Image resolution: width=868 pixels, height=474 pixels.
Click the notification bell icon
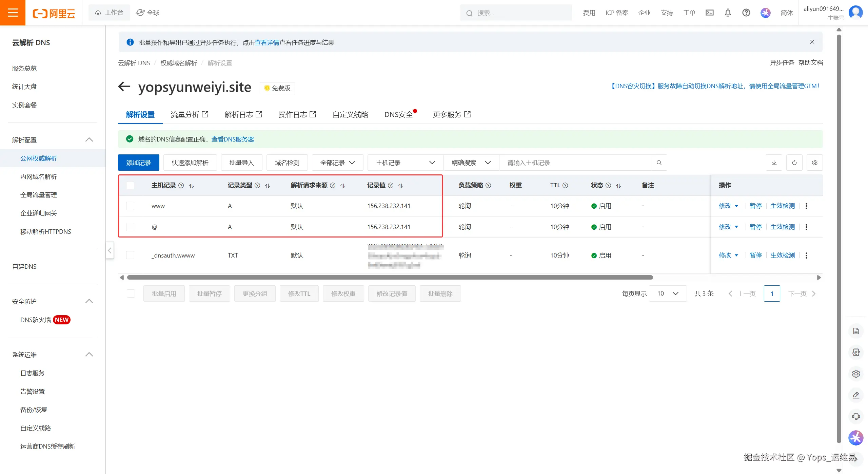click(x=728, y=13)
